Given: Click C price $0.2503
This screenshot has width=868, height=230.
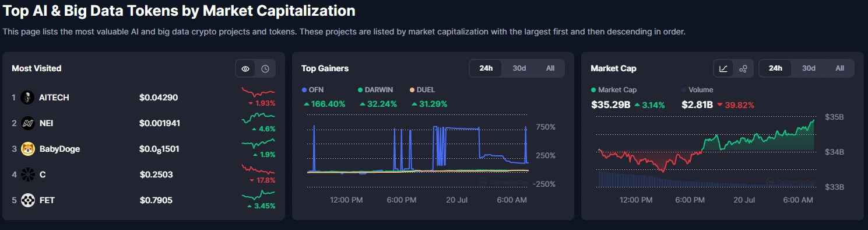Looking at the screenshot, I should point(156,175).
